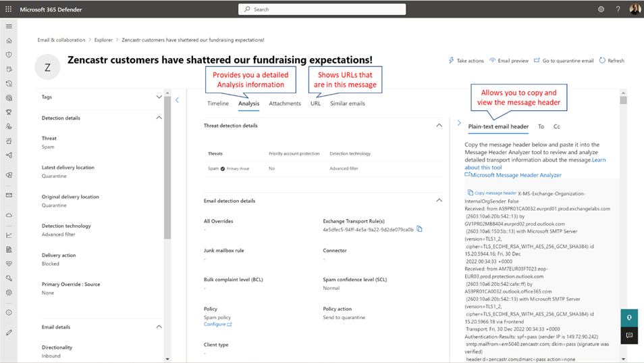Screen dimensions: 644x363
Task: Open Microsoft Message Header Analyzer link
Action: click(513, 174)
